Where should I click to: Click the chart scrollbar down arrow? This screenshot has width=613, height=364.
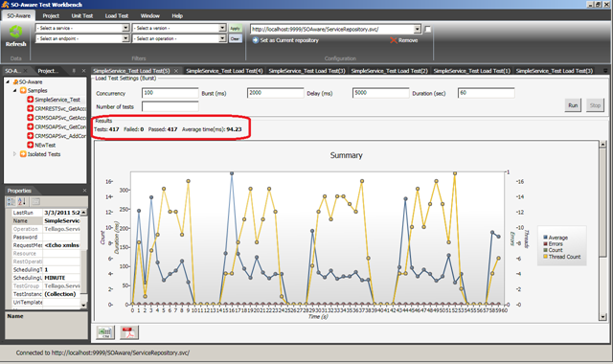[602, 317]
